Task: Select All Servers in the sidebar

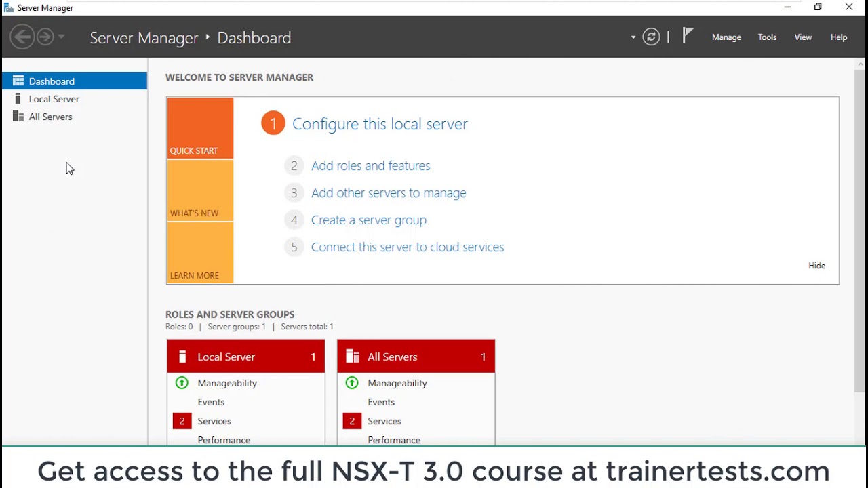Action: coord(75,117)
